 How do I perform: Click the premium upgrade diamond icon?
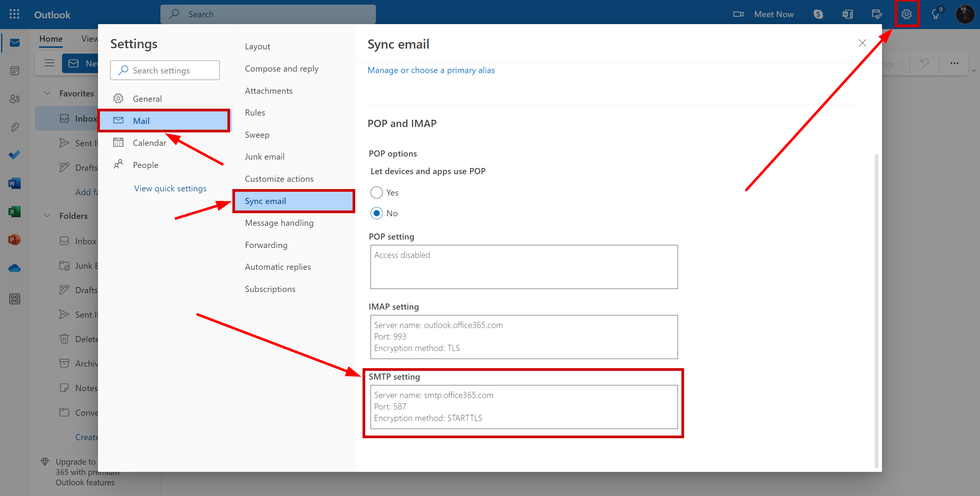[x=45, y=462]
